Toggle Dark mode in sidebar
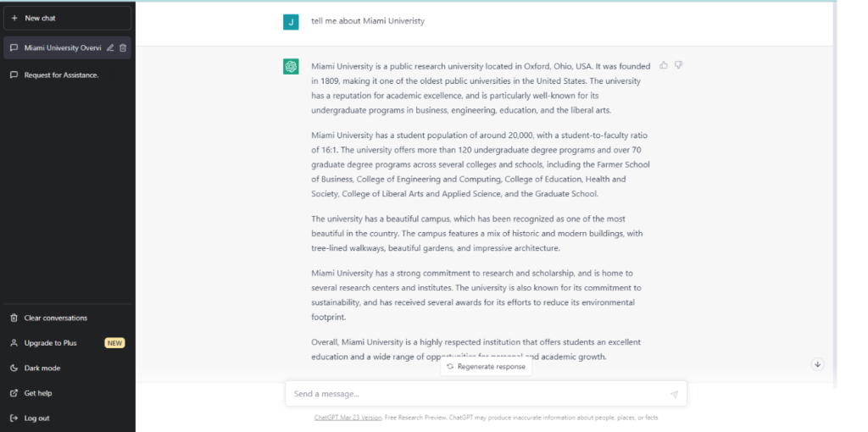 point(68,368)
